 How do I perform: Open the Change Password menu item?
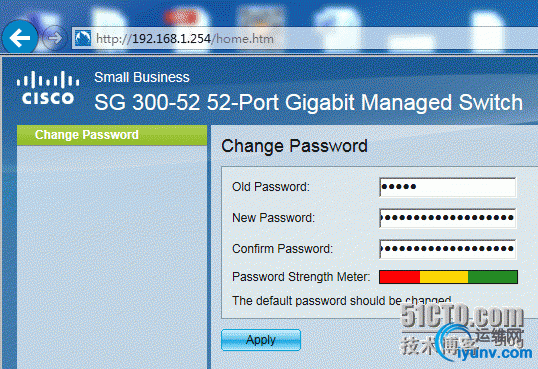point(112,135)
